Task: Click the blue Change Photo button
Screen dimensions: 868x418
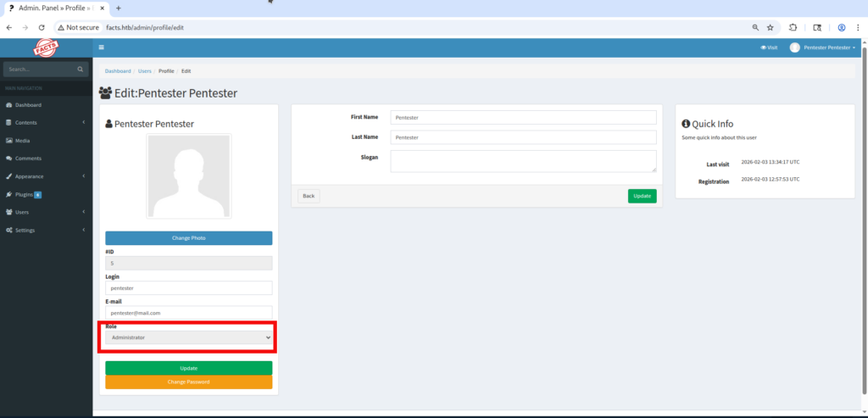Action: click(189, 238)
